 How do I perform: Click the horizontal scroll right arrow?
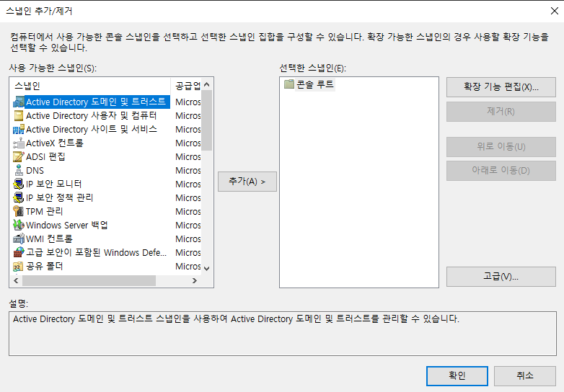pyautogui.click(x=195, y=280)
